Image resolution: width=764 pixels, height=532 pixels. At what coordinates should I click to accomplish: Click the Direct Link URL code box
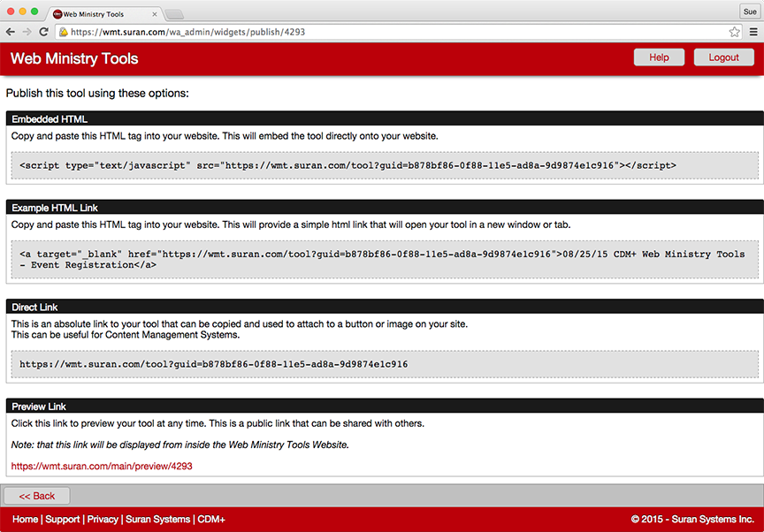(385, 364)
